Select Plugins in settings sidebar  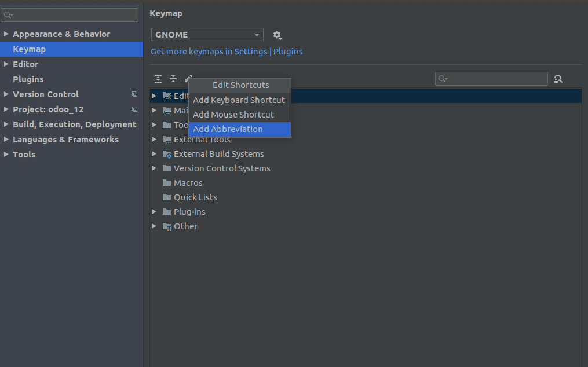point(28,79)
